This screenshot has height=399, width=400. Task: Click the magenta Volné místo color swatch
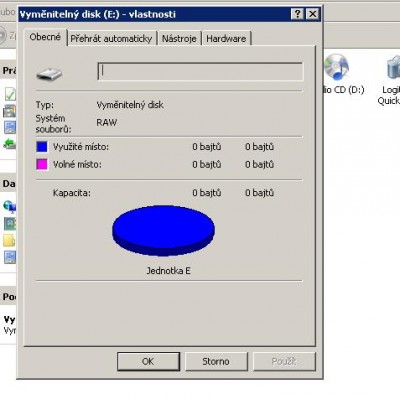coord(42,164)
